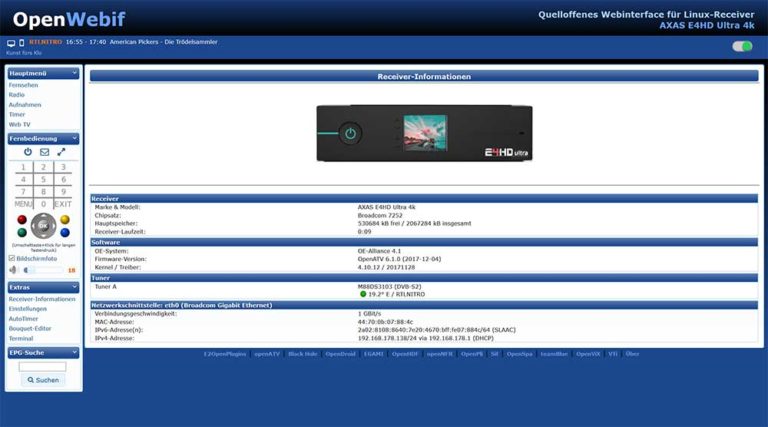
Task: Click the OK button on the remote dial
Action: coord(44,226)
